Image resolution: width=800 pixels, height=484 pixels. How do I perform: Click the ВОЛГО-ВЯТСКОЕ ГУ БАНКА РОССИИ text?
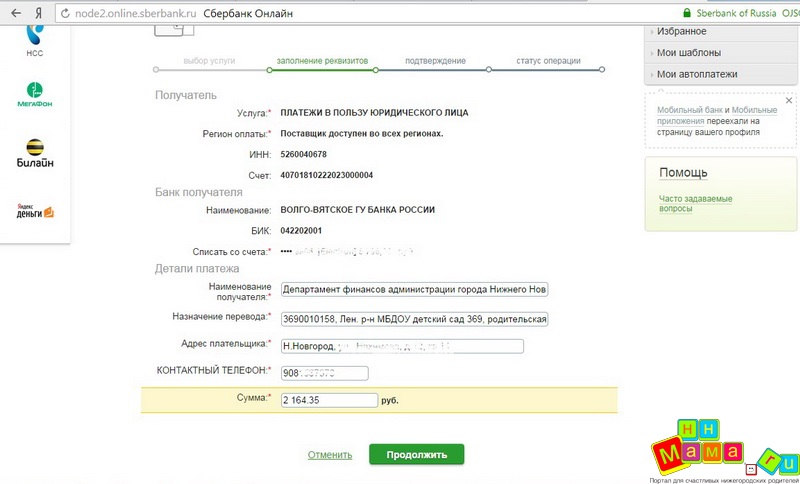pos(358,210)
